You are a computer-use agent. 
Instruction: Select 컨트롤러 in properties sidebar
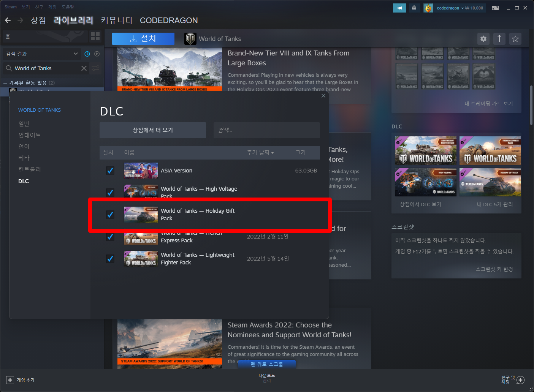(x=30, y=169)
